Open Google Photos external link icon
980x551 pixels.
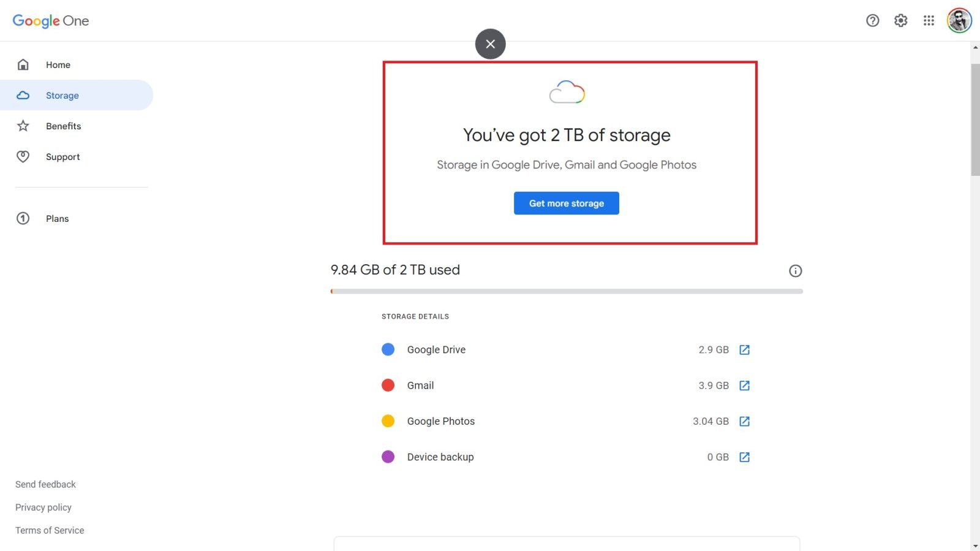pos(744,421)
